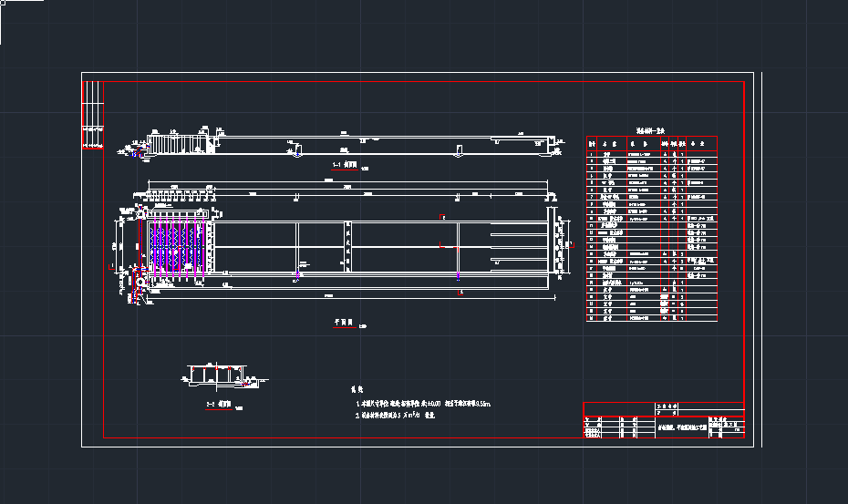
Task: Select the vertical Chinese text label in plan center
Action: coord(347,244)
